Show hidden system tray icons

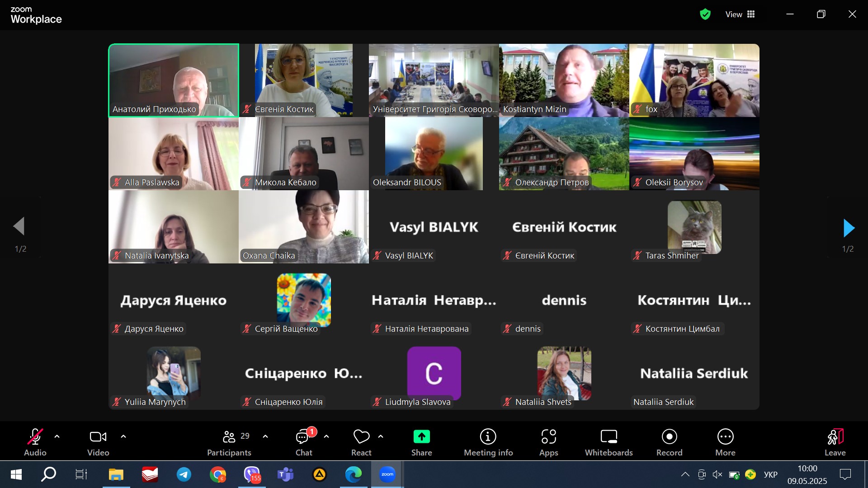click(x=685, y=474)
